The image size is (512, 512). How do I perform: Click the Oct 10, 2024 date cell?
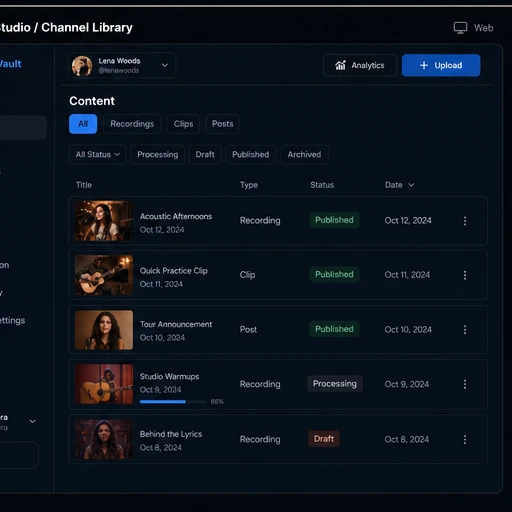coord(408,329)
